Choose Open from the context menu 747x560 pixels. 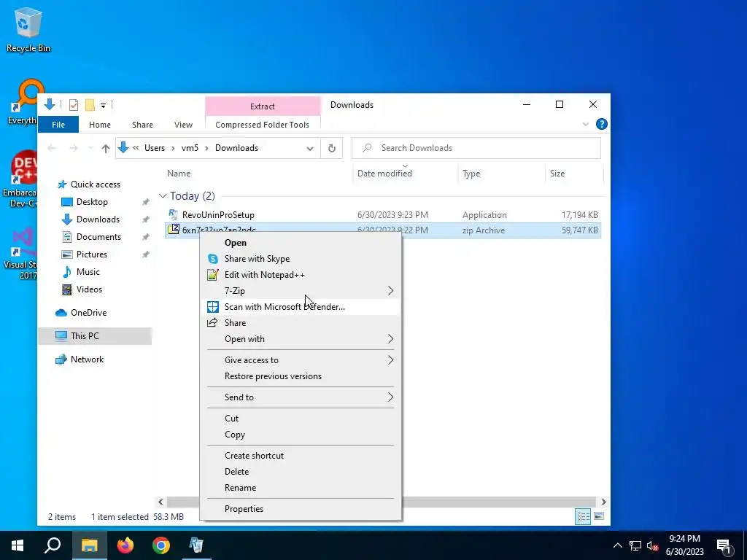(301, 242)
